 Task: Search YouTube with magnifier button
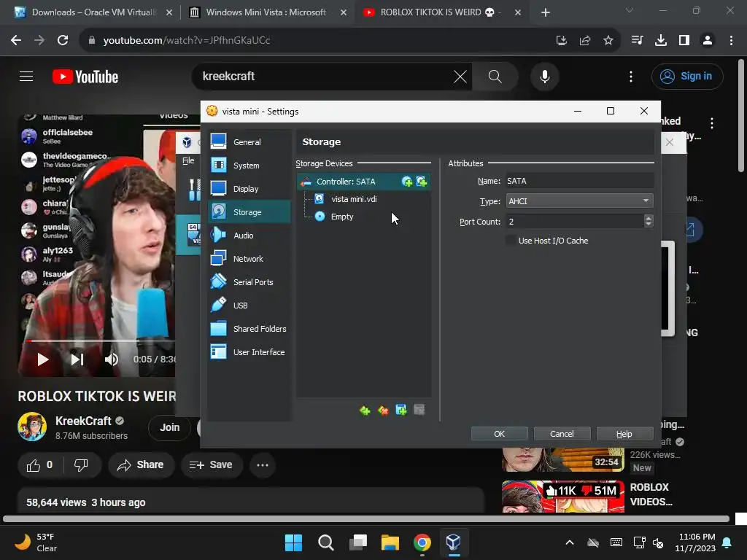tap(495, 76)
